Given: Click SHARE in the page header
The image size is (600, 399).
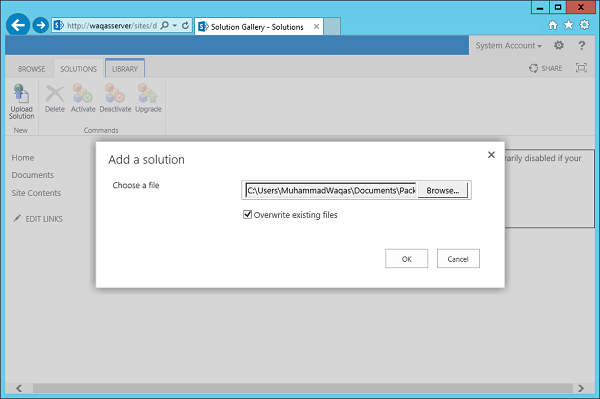Looking at the screenshot, I should pos(546,68).
